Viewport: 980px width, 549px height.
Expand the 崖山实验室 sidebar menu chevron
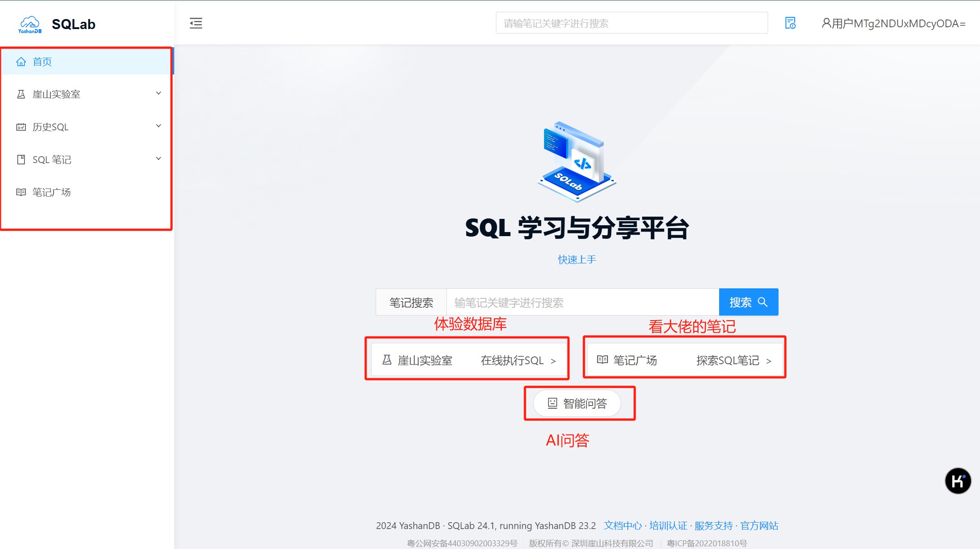pyautogui.click(x=158, y=94)
